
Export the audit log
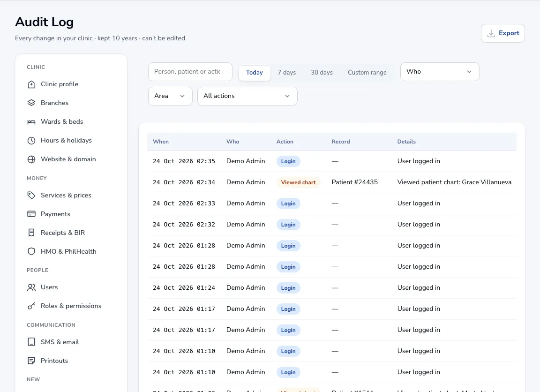pyautogui.click(x=503, y=33)
